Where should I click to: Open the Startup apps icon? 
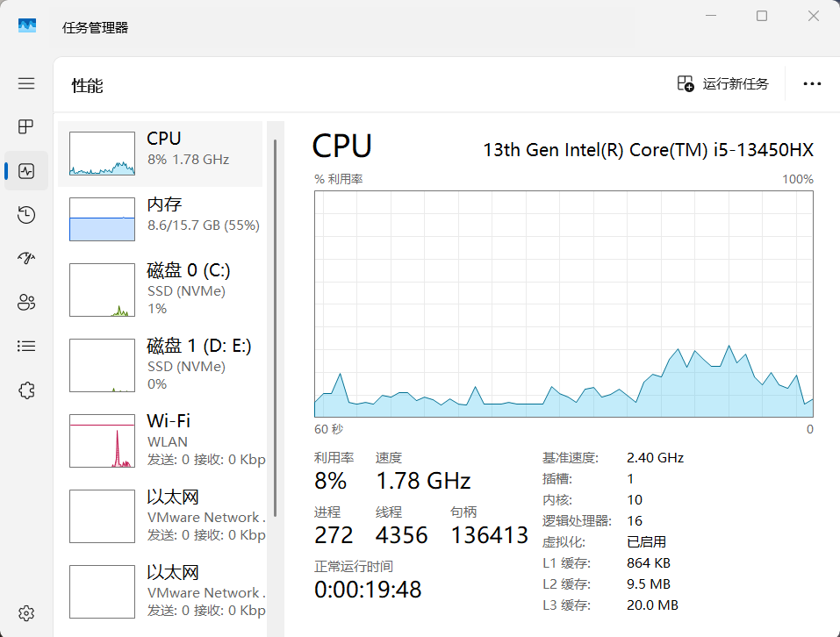pos(26,259)
